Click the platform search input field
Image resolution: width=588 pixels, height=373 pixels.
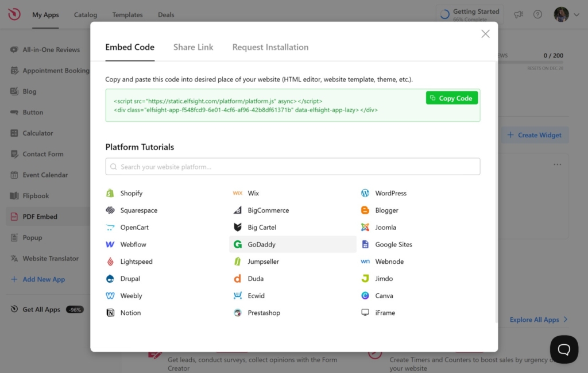293,167
